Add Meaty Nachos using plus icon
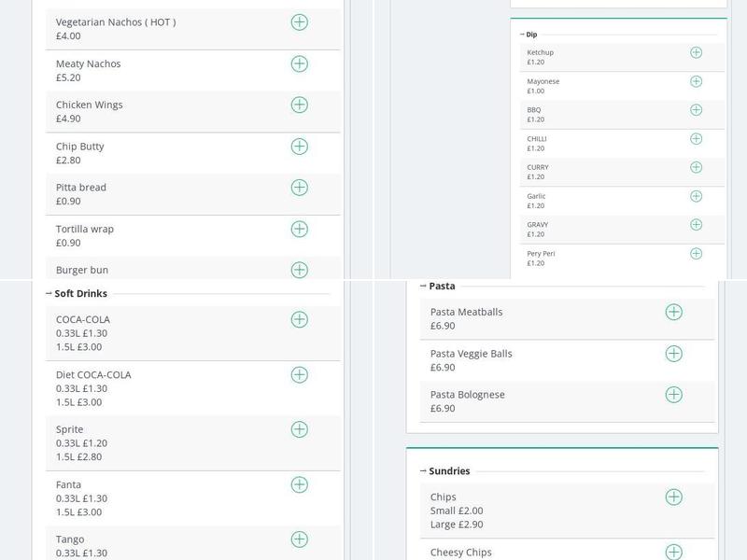747x560 pixels. (299, 63)
